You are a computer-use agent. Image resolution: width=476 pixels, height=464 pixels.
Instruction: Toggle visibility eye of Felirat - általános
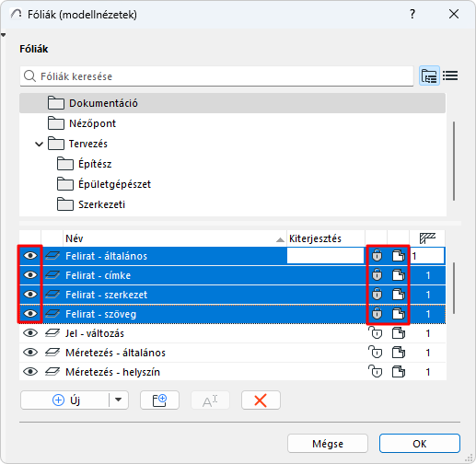pyautogui.click(x=30, y=256)
